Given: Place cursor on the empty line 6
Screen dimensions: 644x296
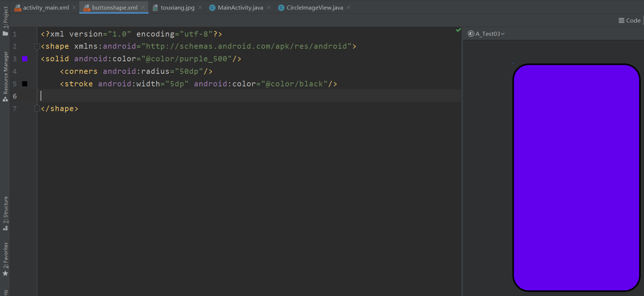Looking at the screenshot, I should (249, 96).
